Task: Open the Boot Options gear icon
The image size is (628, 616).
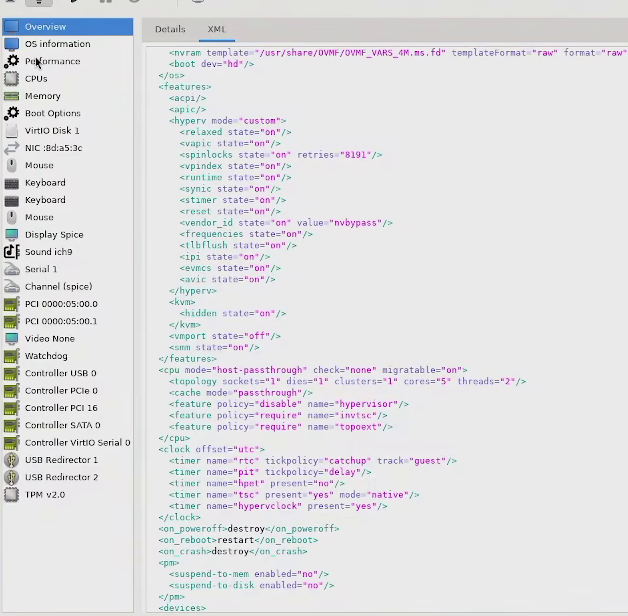Action: (11, 113)
